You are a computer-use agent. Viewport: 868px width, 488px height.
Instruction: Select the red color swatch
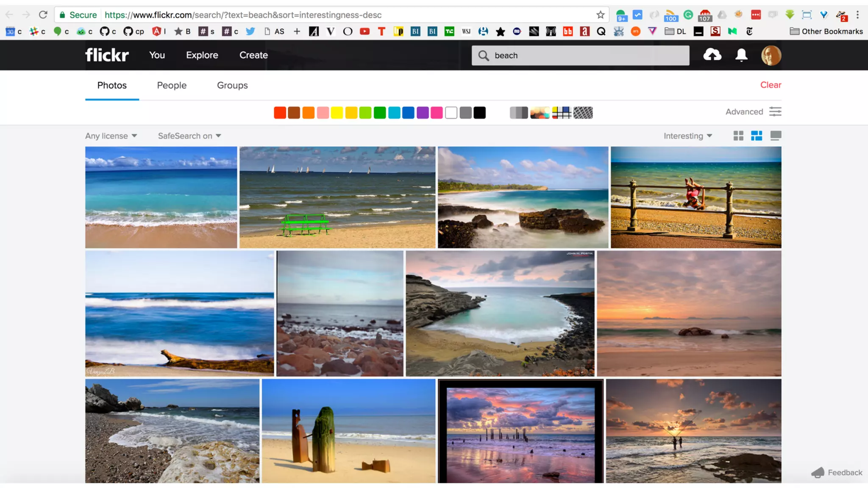click(280, 113)
